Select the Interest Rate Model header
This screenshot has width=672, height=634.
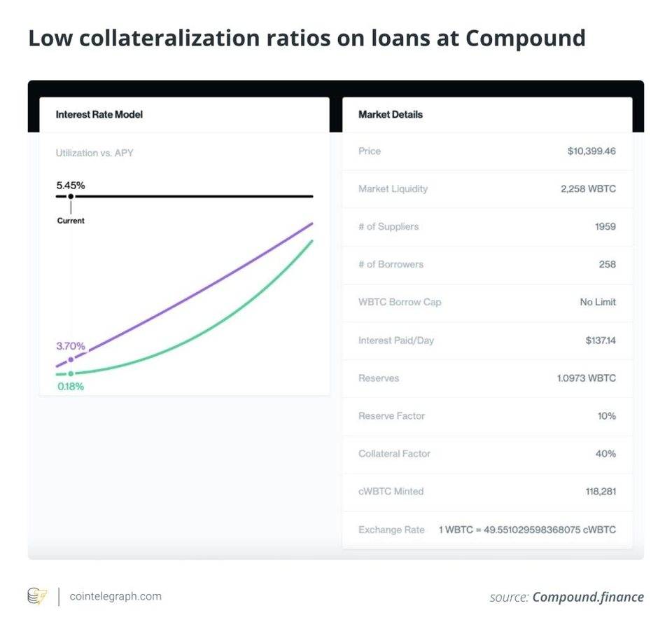tap(99, 114)
